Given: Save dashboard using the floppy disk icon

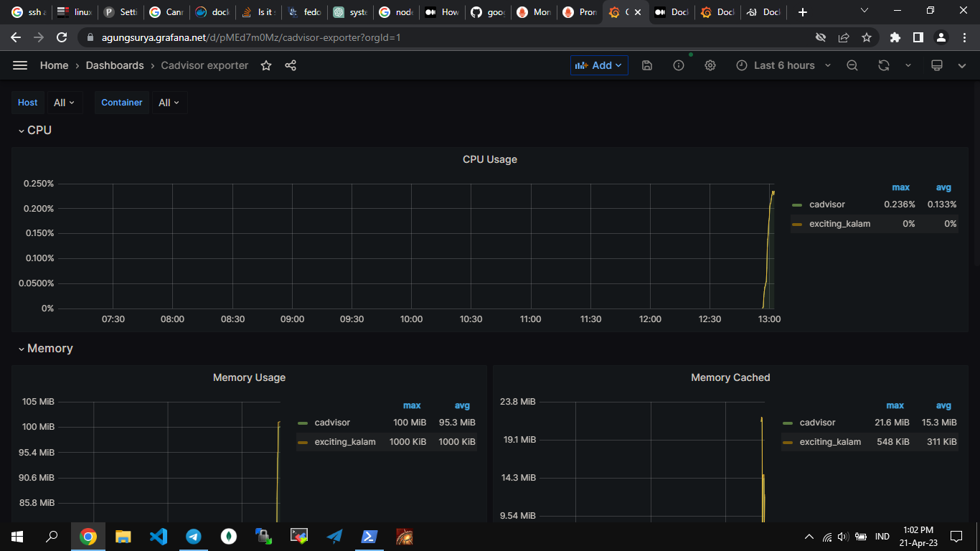Looking at the screenshot, I should click(647, 65).
